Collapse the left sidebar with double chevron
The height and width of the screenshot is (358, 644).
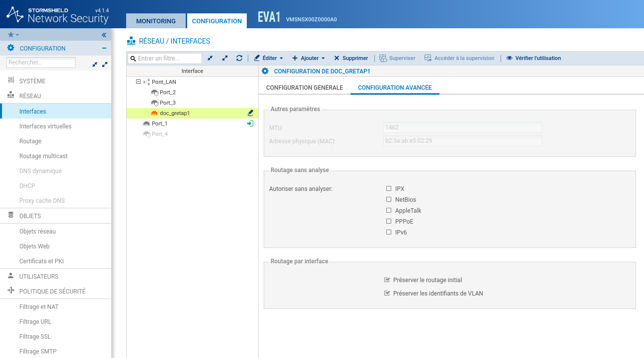tap(104, 35)
